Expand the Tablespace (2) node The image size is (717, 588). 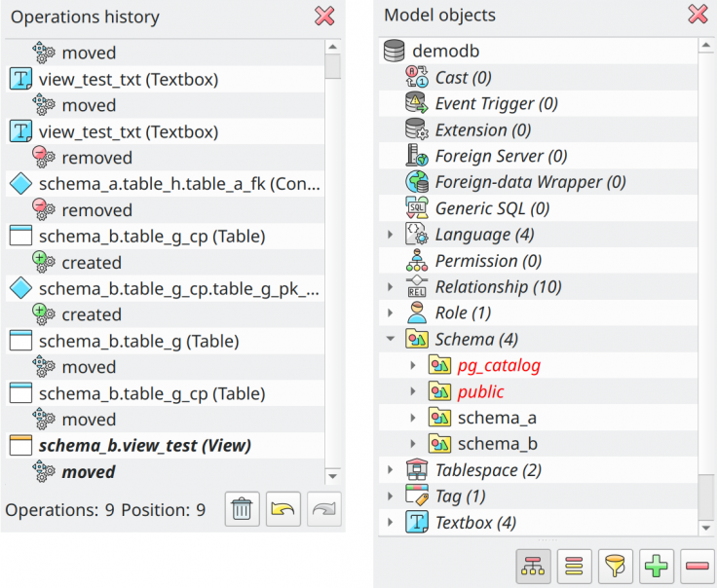(390, 470)
